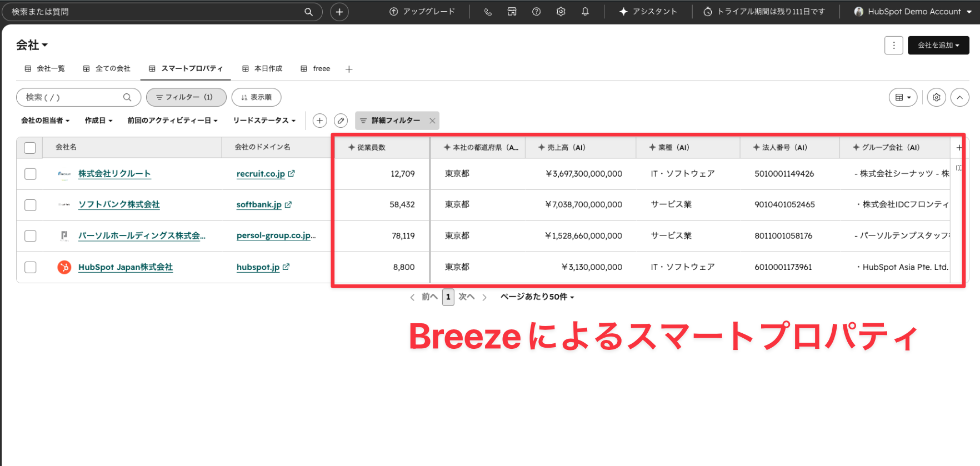
Task: Switch to the freee view tab
Action: pyautogui.click(x=316, y=69)
